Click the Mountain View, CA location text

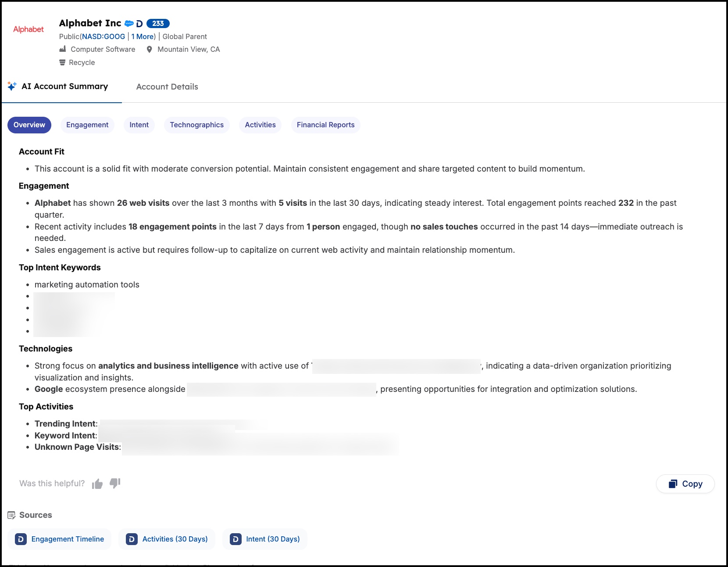click(189, 49)
